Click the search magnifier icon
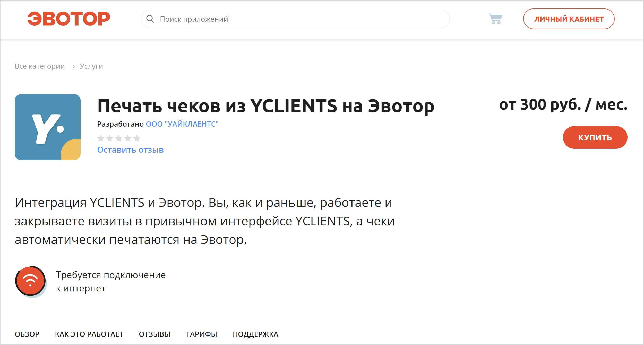The width and height of the screenshot is (644, 345). click(150, 19)
